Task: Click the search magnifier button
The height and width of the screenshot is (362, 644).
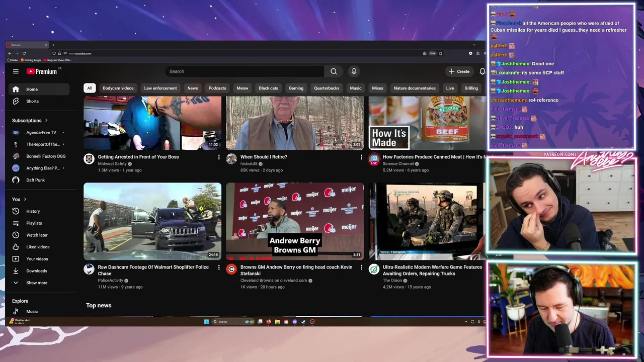Action: (334, 71)
